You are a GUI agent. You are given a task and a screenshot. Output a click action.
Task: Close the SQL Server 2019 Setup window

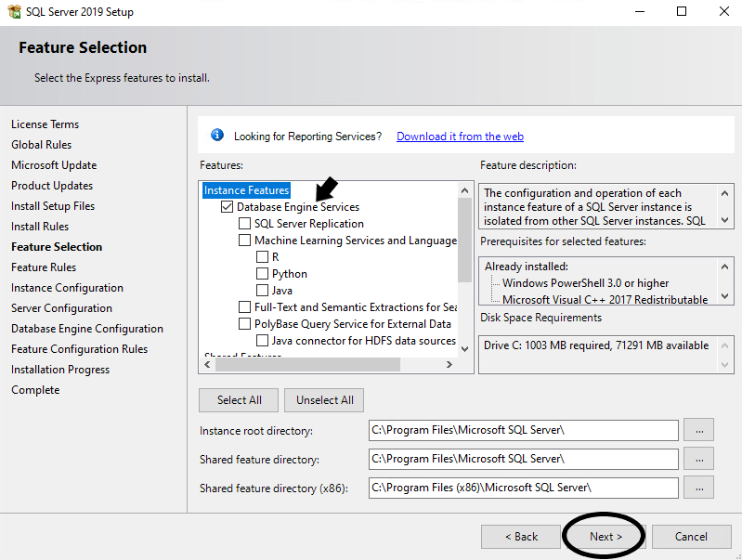[x=724, y=11]
